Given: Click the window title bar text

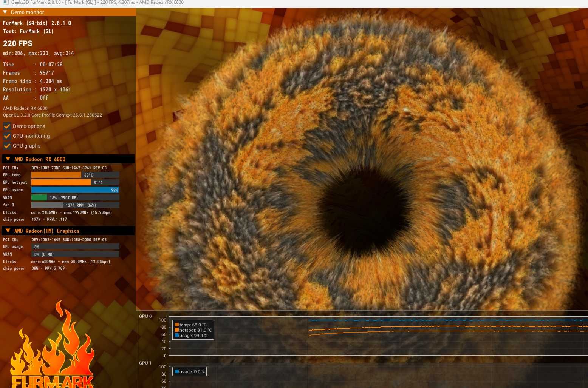Looking at the screenshot, I should [97, 2].
